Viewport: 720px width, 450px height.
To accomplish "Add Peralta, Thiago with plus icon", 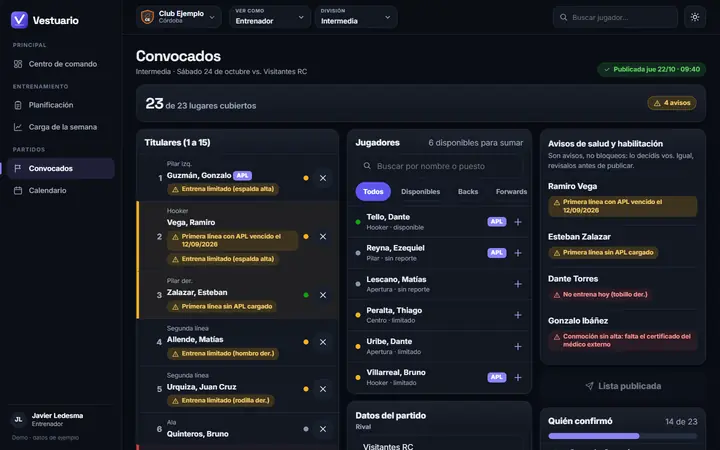I will [518, 315].
